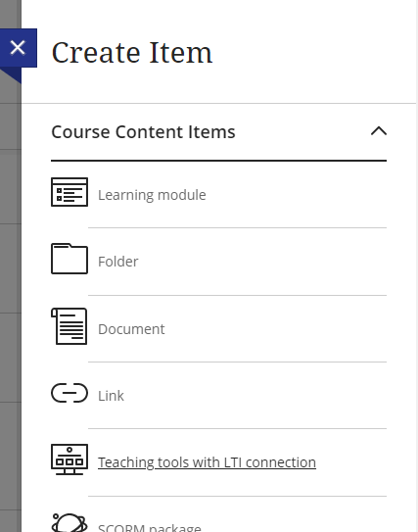Select the LTI teaching tools monitor icon
The width and height of the screenshot is (418, 532).
(70, 459)
